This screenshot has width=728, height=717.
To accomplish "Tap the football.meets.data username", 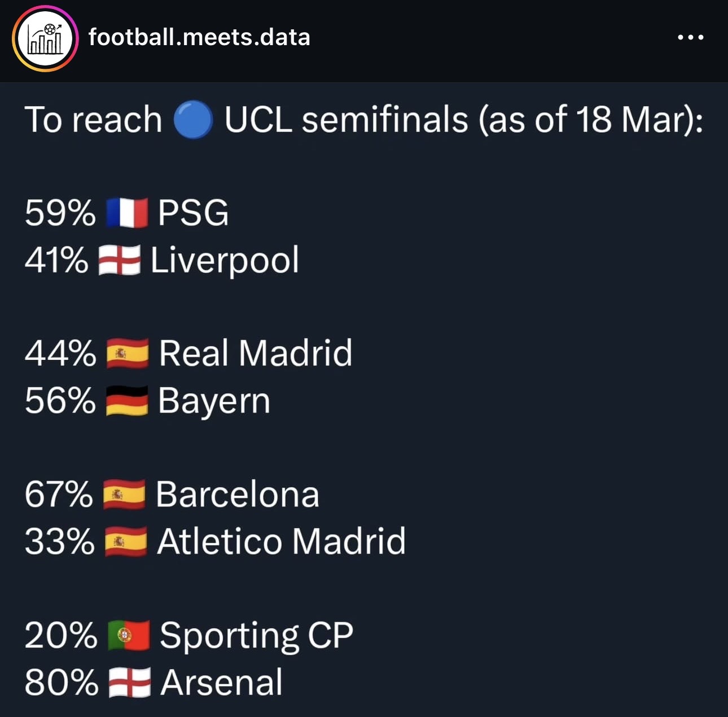I will (x=199, y=37).
